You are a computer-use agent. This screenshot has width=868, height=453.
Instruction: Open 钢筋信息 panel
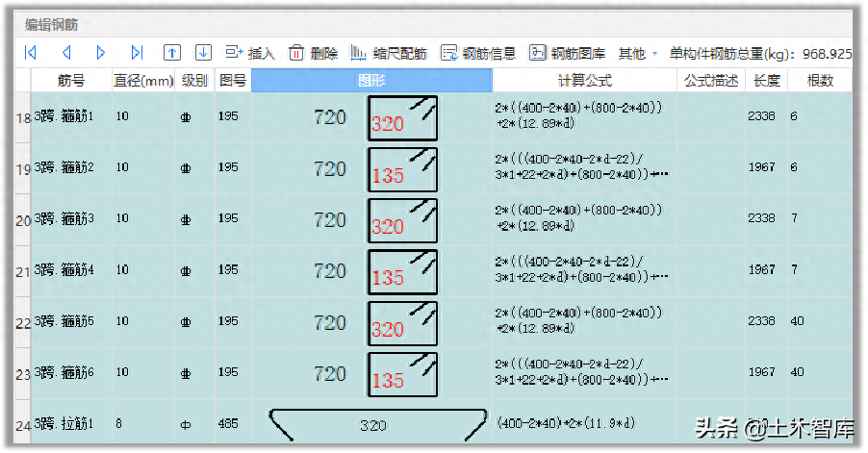pyautogui.click(x=478, y=53)
